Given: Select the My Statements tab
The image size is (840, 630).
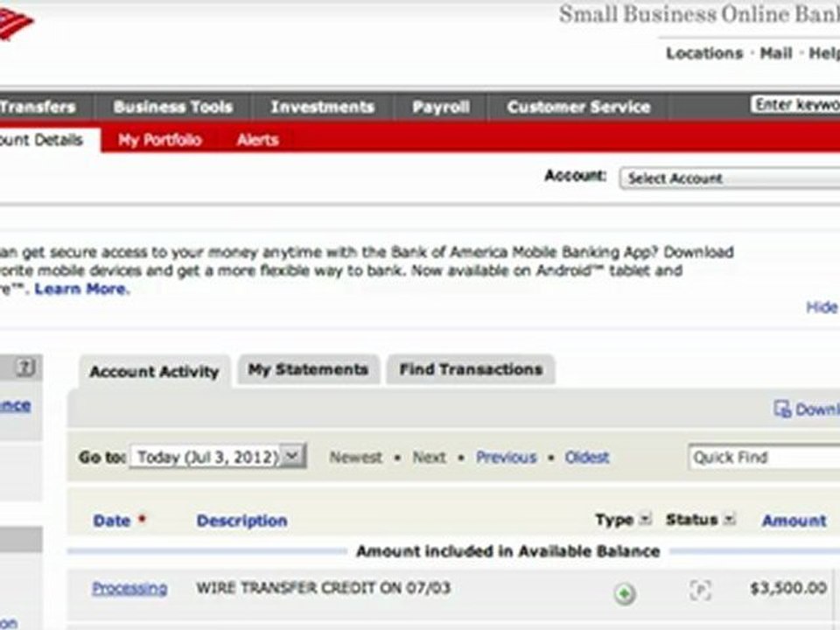Looking at the screenshot, I should coord(308,369).
